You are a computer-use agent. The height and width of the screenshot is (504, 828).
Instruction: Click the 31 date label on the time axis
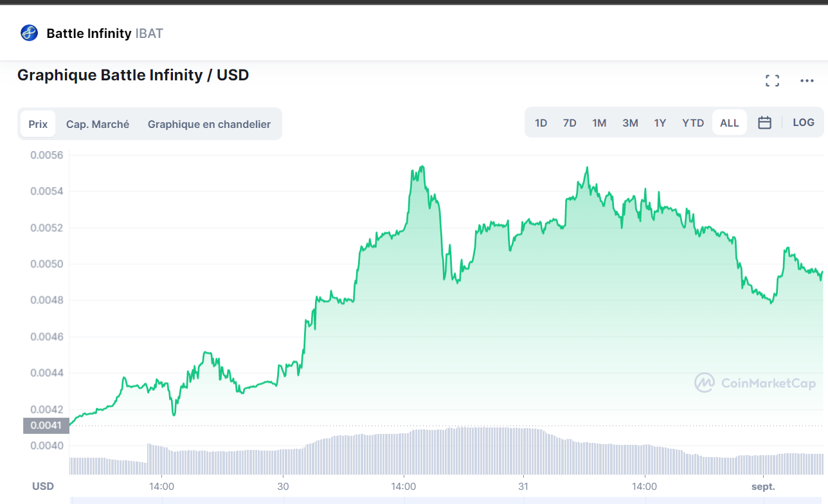coord(523,487)
